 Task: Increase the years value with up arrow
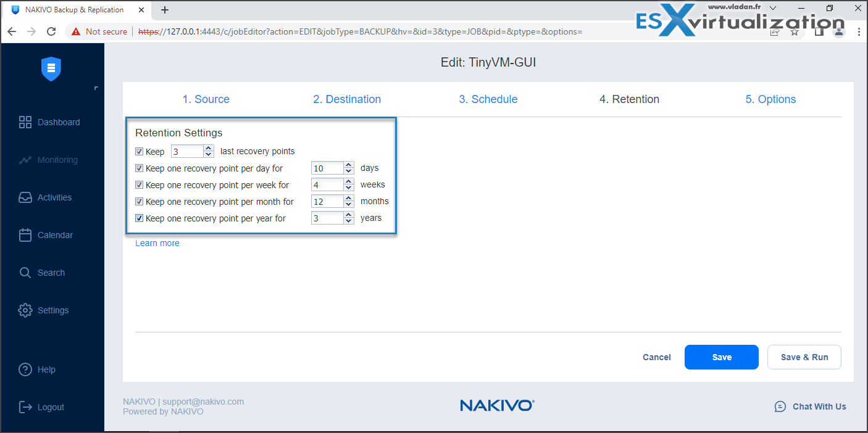349,215
